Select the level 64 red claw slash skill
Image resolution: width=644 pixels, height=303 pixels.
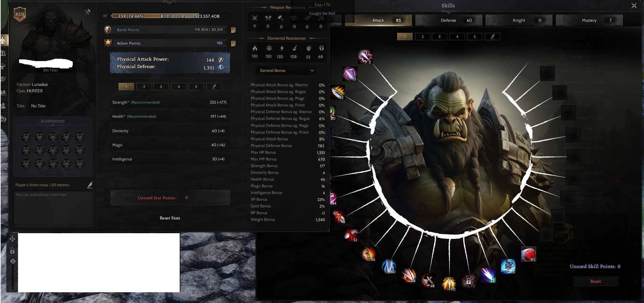coord(409,275)
